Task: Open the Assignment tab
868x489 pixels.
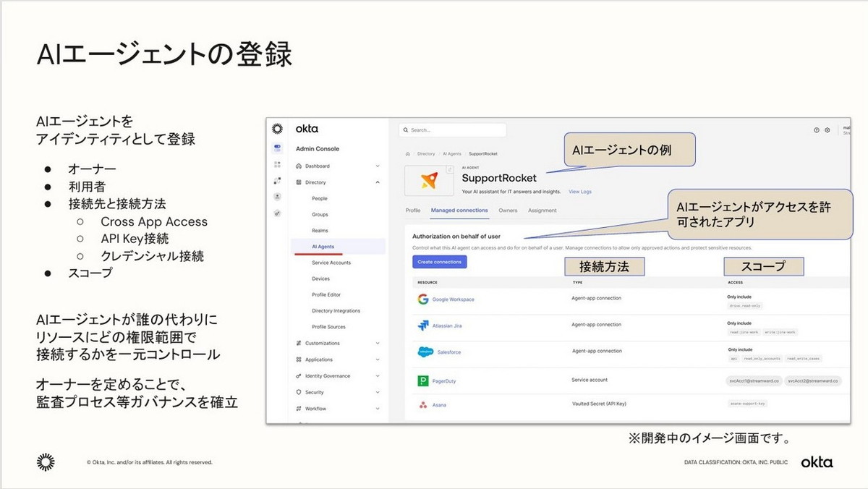Action: tap(542, 211)
